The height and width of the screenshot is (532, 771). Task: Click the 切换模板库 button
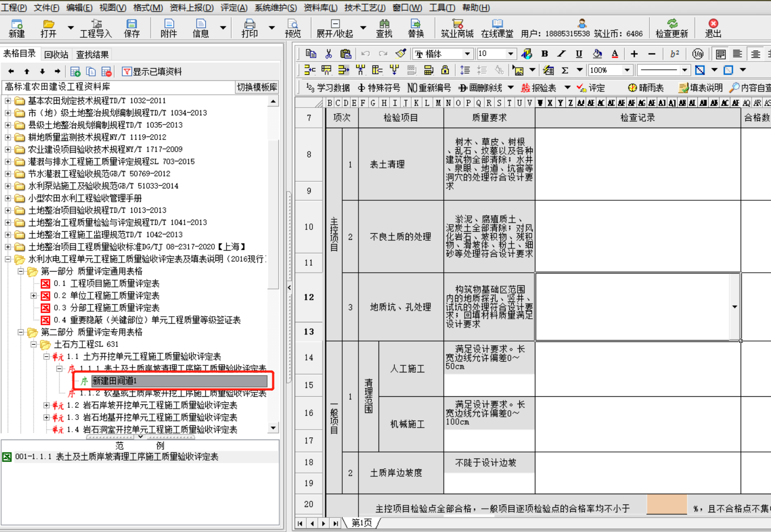coord(257,87)
